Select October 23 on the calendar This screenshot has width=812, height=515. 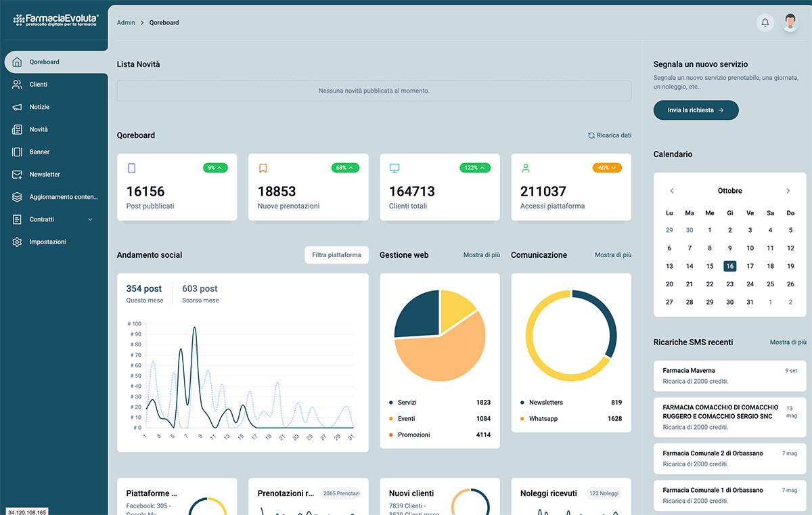coord(729,284)
